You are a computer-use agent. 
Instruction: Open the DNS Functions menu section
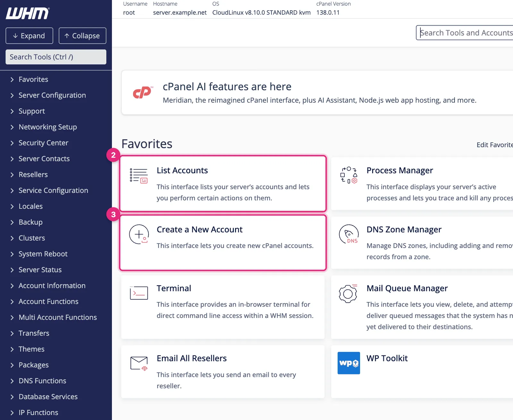click(x=42, y=381)
